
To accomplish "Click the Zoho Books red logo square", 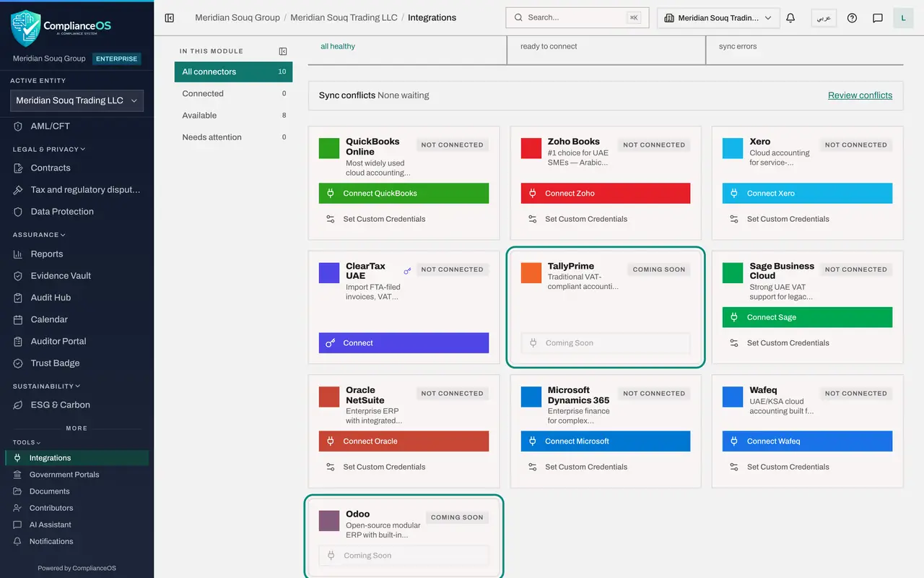I will click(x=531, y=148).
